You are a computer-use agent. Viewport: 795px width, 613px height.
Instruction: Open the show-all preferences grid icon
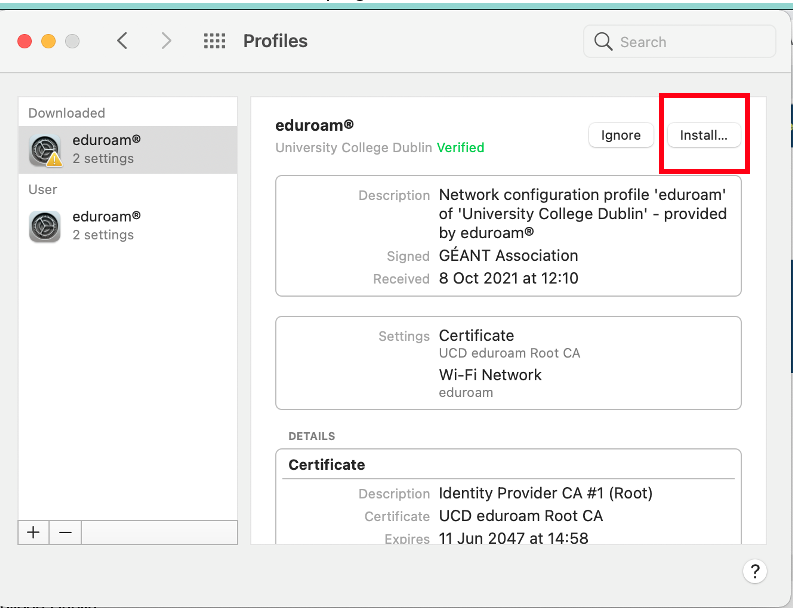point(214,41)
